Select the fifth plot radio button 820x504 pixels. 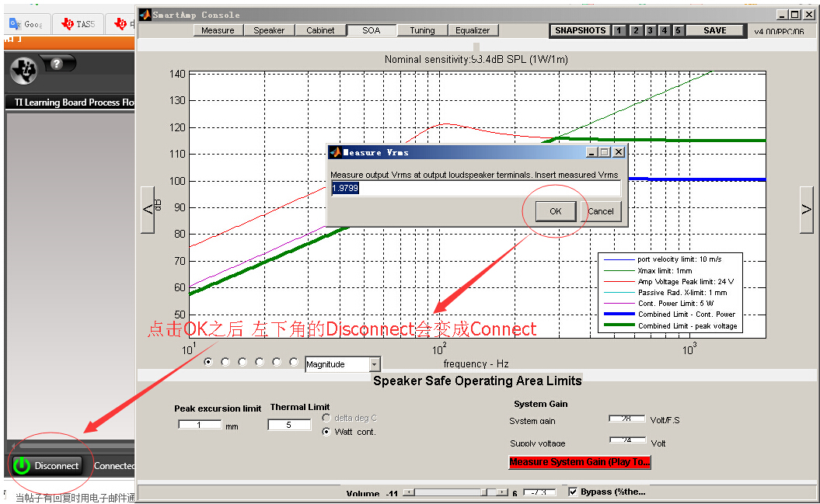click(x=277, y=361)
